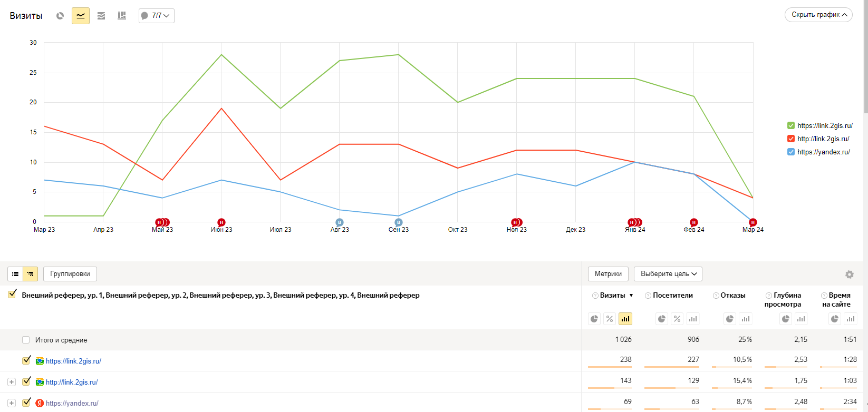
Task: Switch table to tree view
Action: pos(31,274)
